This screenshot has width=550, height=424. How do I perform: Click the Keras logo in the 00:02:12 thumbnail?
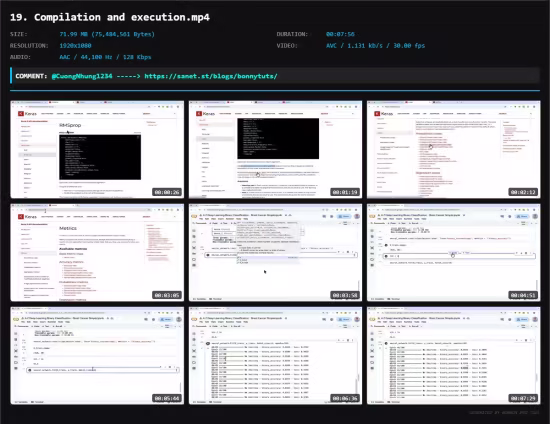pyautogui.click(x=384, y=114)
